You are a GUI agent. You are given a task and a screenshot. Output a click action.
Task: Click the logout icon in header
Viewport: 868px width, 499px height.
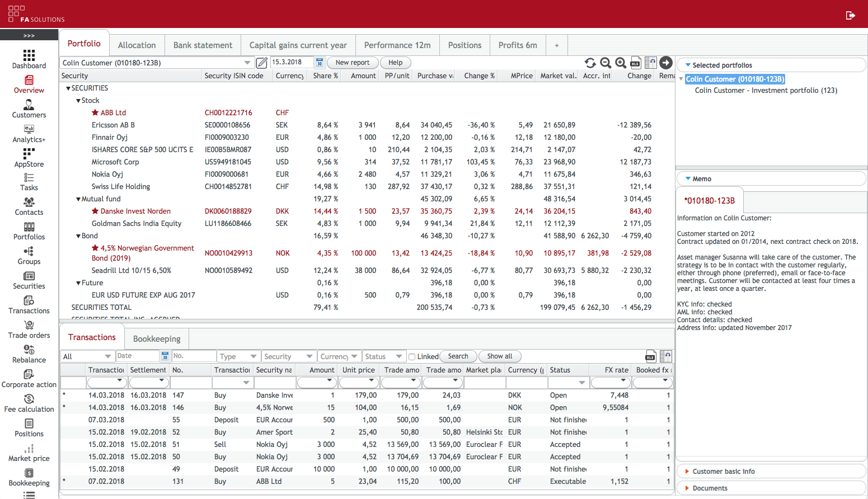[850, 15]
